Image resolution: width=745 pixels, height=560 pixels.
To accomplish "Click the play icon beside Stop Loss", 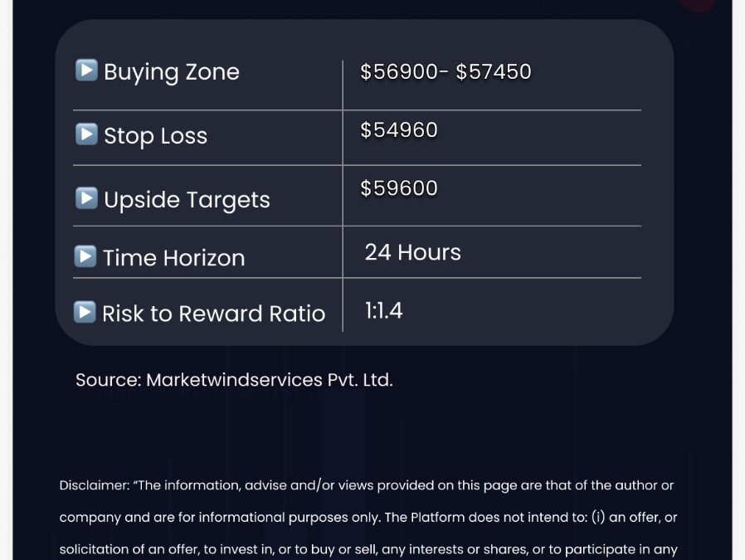I will (86, 134).
